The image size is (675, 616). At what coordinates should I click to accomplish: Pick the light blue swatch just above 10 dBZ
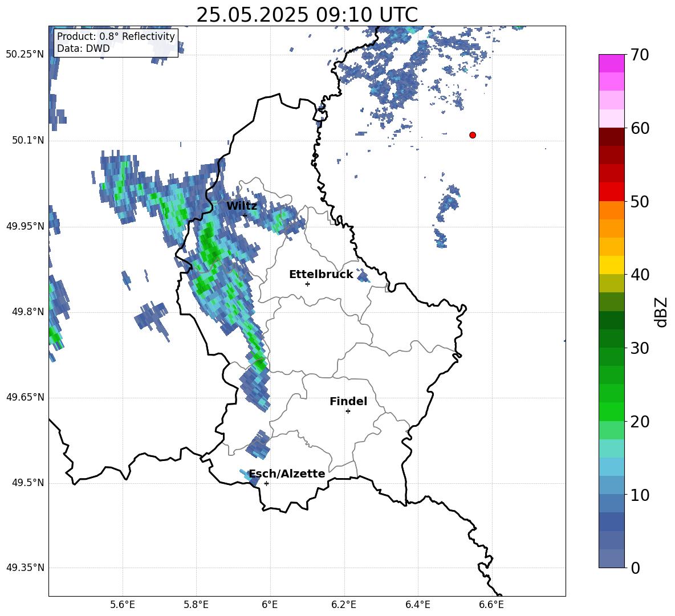tap(612, 485)
